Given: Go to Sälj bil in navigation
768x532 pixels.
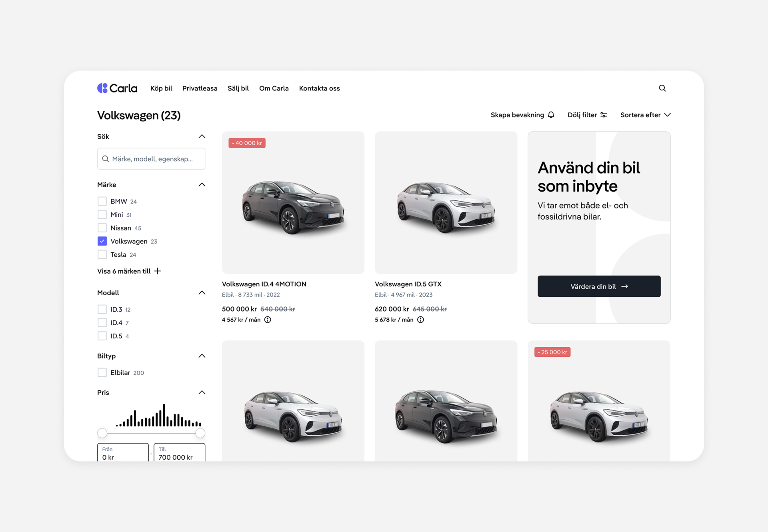Looking at the screenshot, I should pos(238,88).
